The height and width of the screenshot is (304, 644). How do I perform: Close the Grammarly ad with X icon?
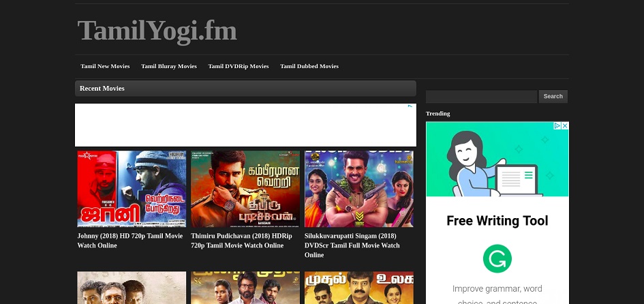[565, 125]
